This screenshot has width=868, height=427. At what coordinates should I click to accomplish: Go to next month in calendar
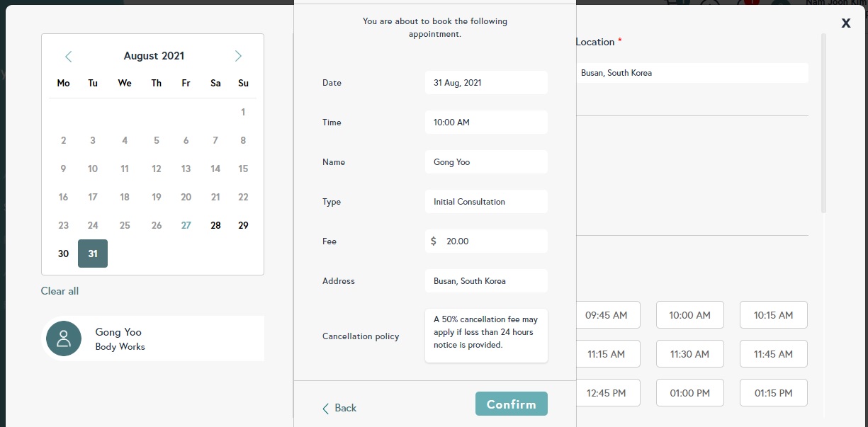238,57
